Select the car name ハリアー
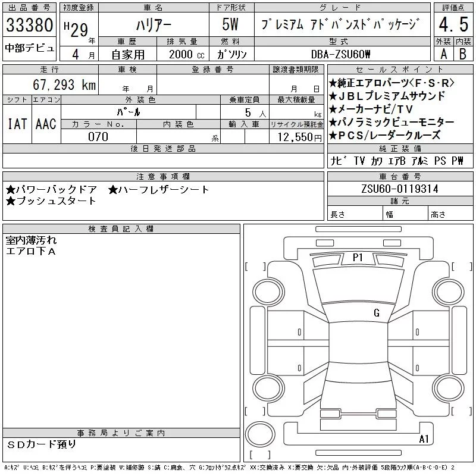476x476 pixels. coord(154,25)
